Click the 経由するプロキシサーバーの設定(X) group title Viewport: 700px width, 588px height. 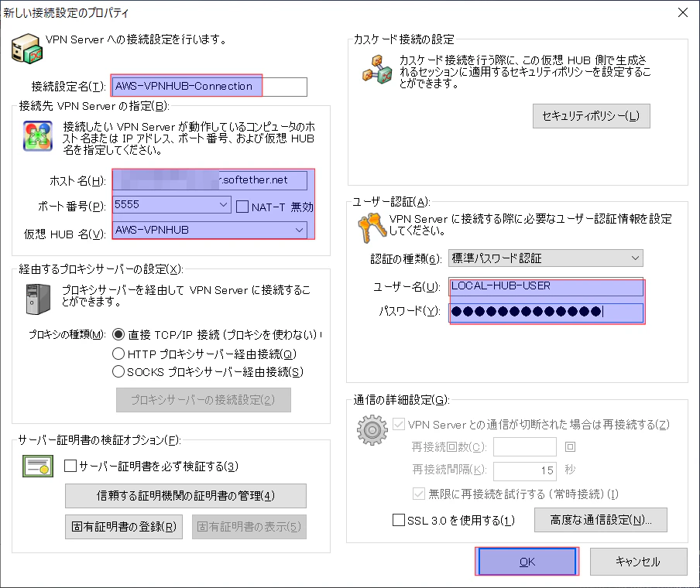click(101, 269)
